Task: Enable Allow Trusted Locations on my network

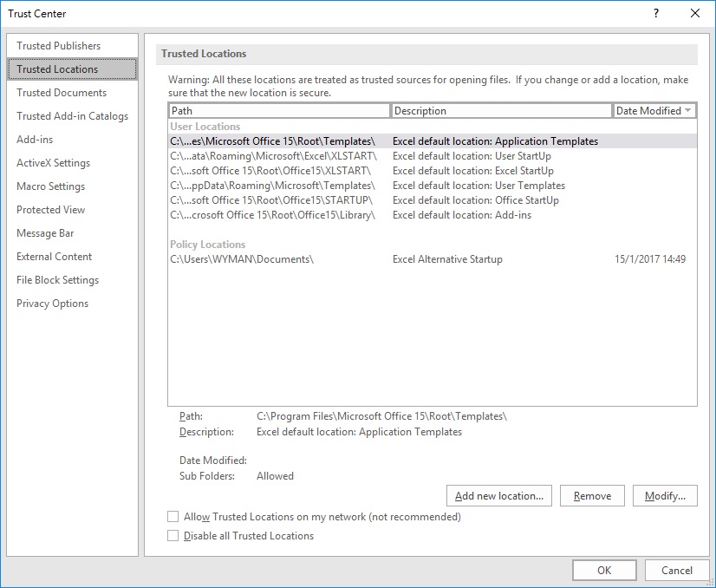Action: point(172,516)
